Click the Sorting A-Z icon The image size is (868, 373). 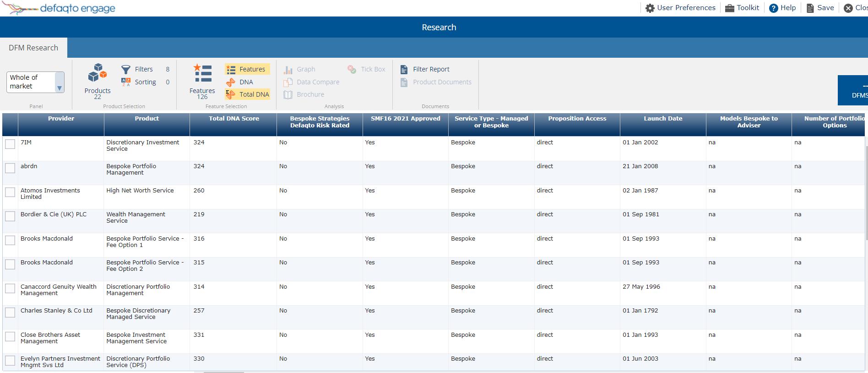tap(126, 82)
